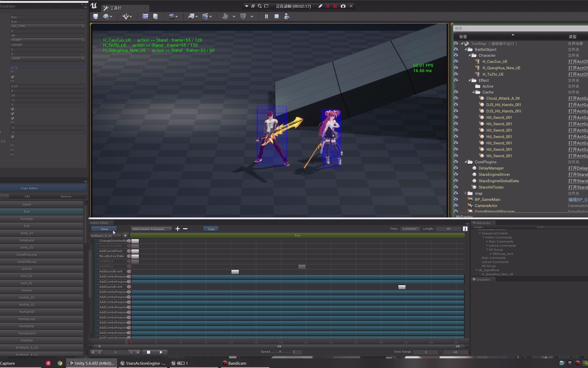Click the Eject/possess player icon on the toolbar
The height and width of the screenshot is (368, 588).
(x=286, y=16)
